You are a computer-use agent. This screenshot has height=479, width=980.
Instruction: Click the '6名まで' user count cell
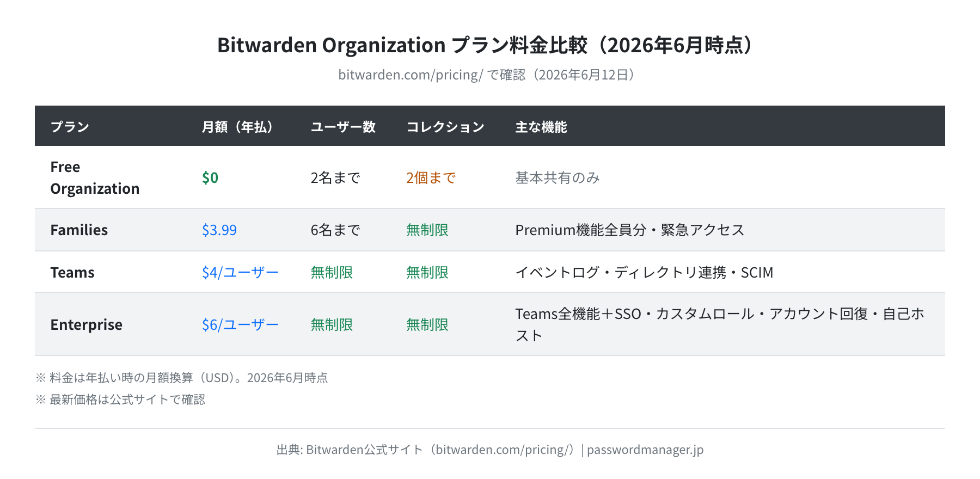pyautogui.click(x=335, y=230)
